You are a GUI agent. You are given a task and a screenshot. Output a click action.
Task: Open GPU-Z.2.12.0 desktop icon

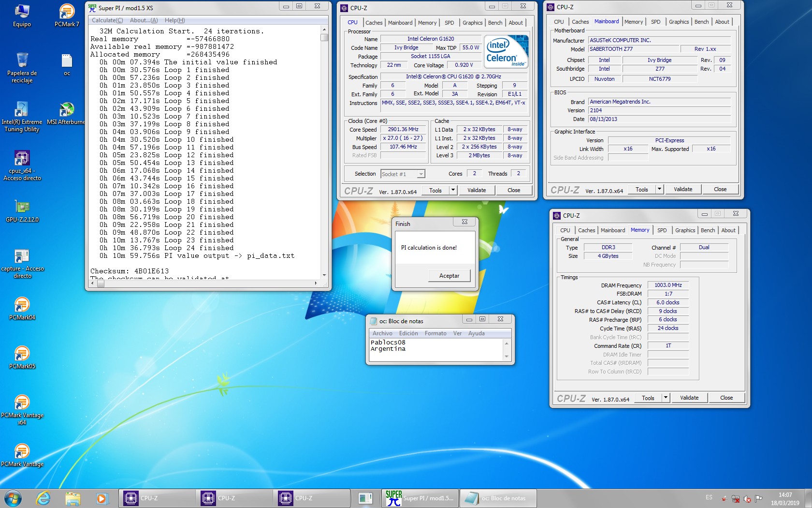click(x=22, y=211)
